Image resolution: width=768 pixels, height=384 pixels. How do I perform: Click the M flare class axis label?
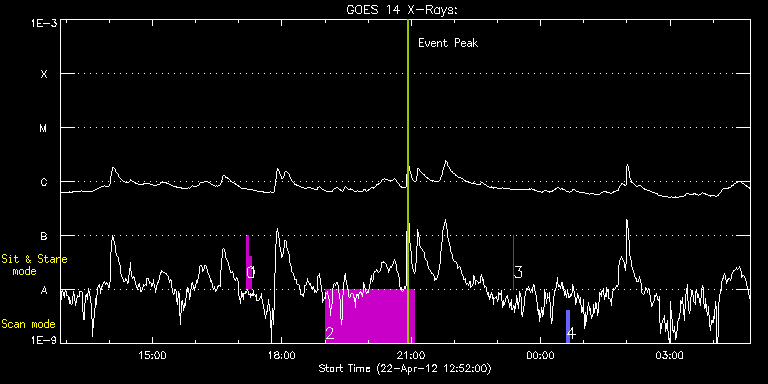pyautogui.click(x=44, y=128)
